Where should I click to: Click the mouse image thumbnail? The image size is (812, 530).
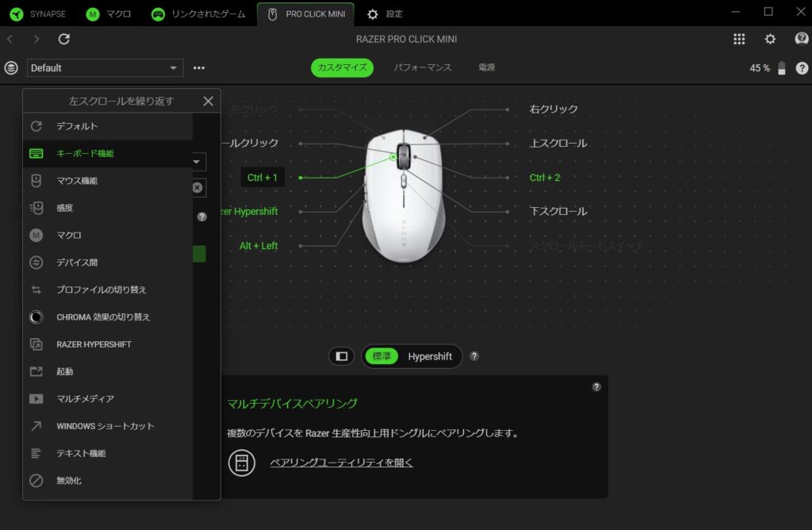click(x=404, y=196)
